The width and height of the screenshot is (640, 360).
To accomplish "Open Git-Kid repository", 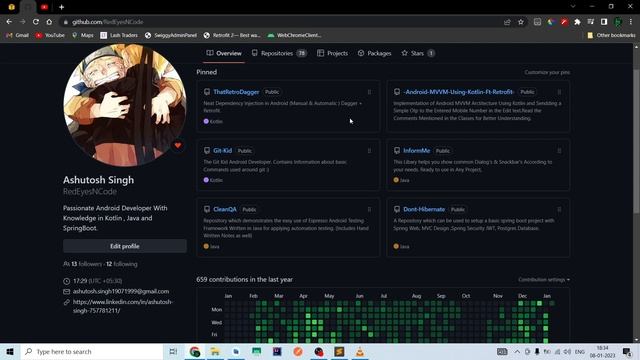I will coord(222,151).
